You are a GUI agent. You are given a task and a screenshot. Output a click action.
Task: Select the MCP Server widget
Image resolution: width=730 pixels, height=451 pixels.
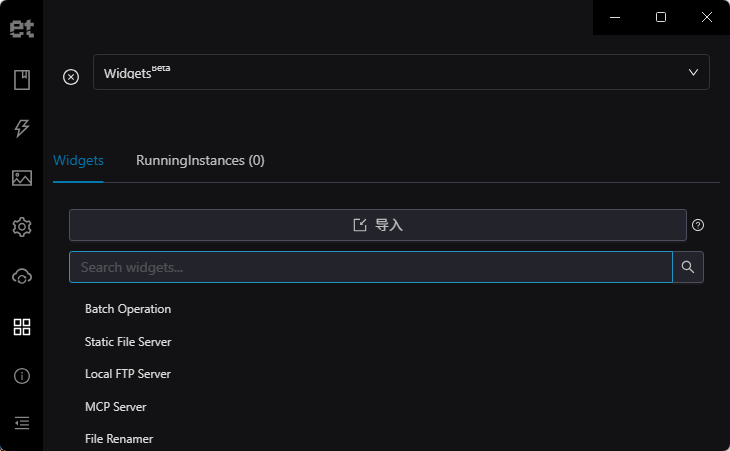[115, 407]
